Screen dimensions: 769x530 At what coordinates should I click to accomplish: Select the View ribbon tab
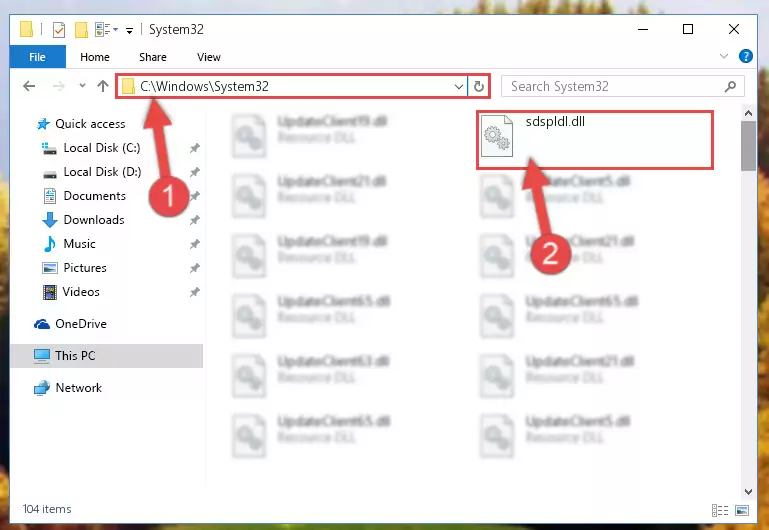click(208, 57)
